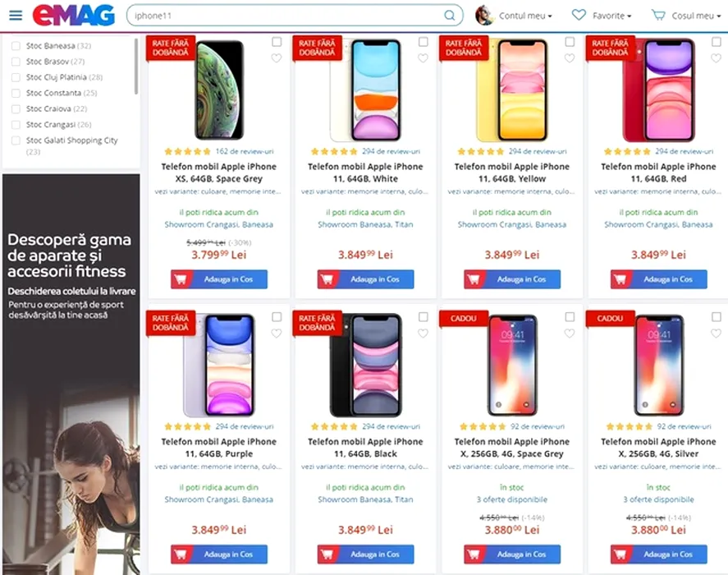
Task: Click heart icon on iPhone 11 Purple
Action: [277, 333]
